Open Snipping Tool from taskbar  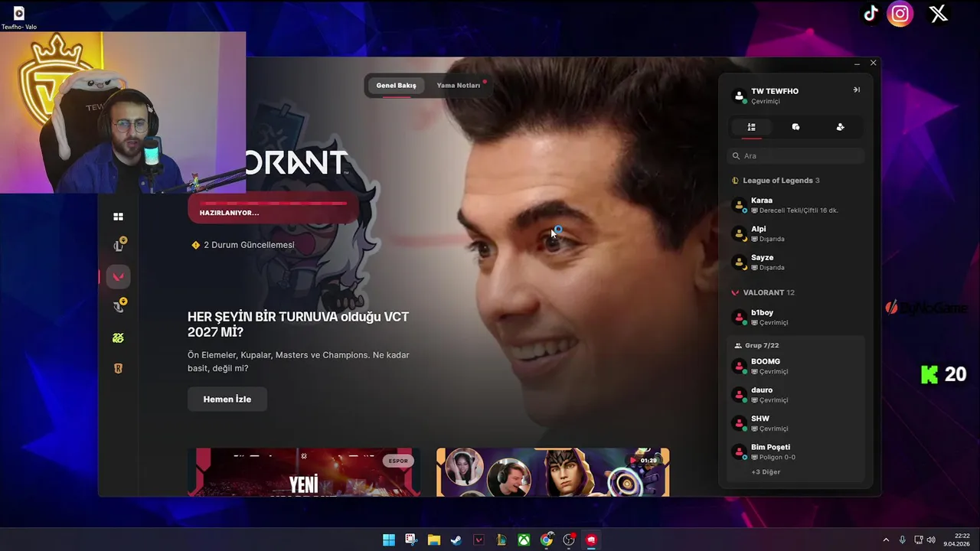tap(411, 540)
